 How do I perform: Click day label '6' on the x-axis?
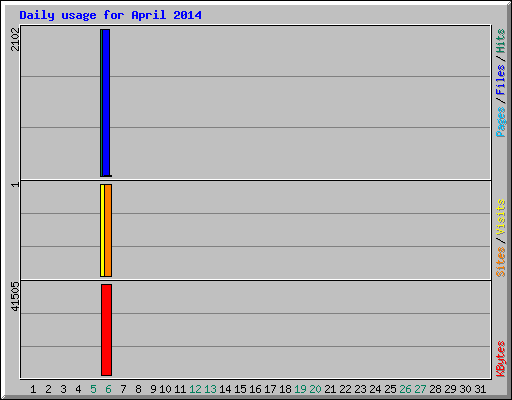tap(108, 389)
